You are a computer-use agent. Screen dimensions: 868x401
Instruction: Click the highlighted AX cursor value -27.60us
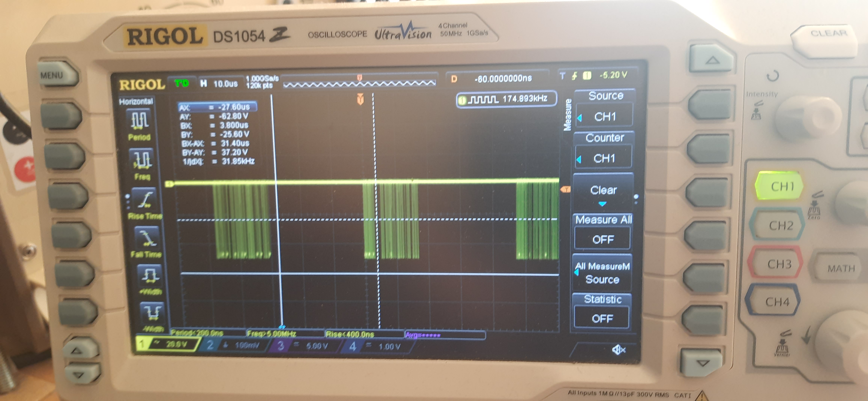click(218, 108)
